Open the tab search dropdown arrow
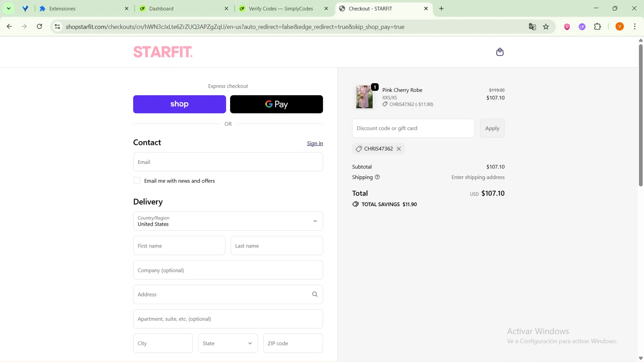This screenshot has height=362, width=644. pyautogui.click(x=9, y=9)
